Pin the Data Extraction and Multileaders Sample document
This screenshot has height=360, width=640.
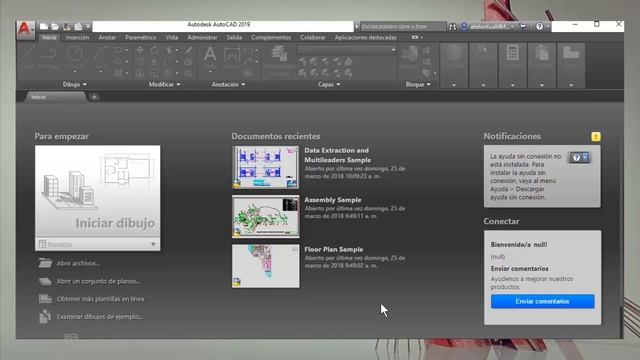pyautogui.click(x=295, y=150)
